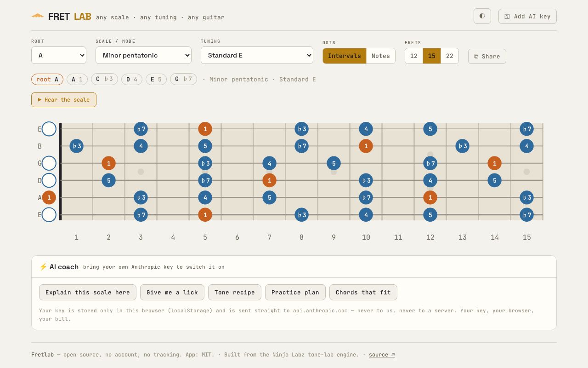Viewport: 588px width, 368px height.
Task: Play the scale with Hear the scale
Action: pyautogui.click(x=64, y=100)
